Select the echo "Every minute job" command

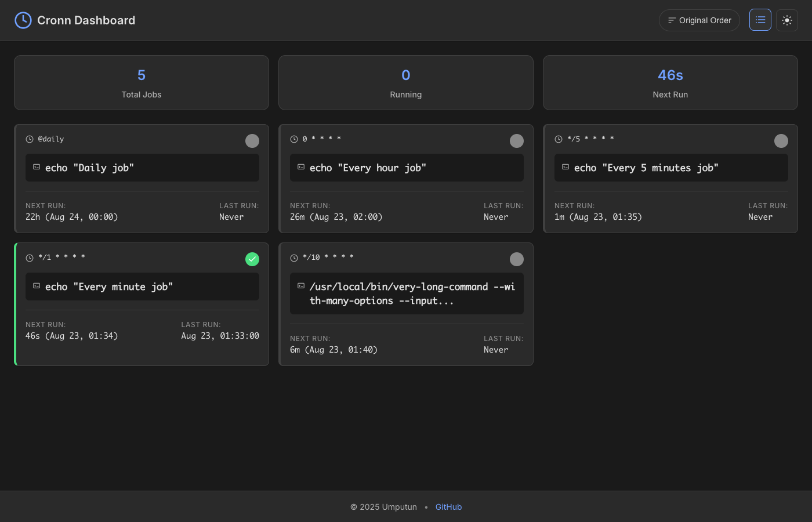[109, 287]
